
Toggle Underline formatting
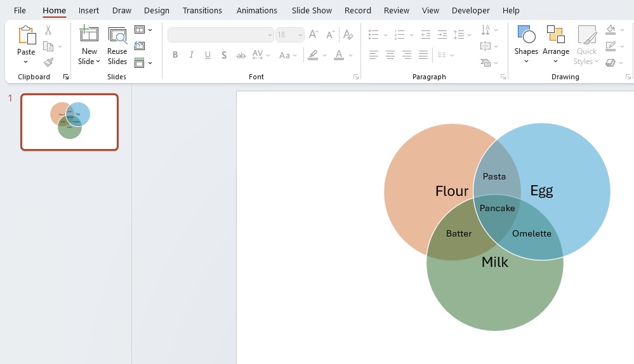(x=208, y=55)
